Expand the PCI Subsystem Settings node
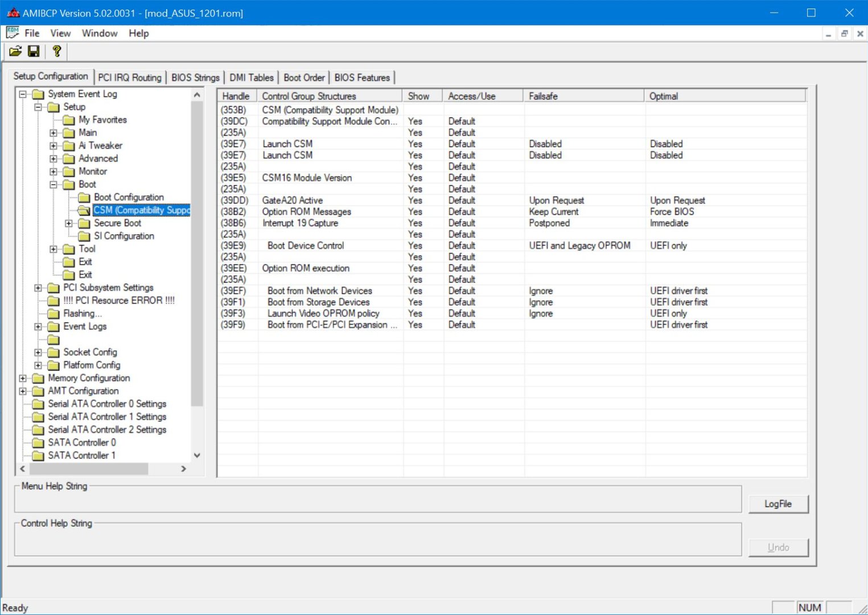Image resolution: width=868 pixels, height=615 pixels. coord(38,288)
